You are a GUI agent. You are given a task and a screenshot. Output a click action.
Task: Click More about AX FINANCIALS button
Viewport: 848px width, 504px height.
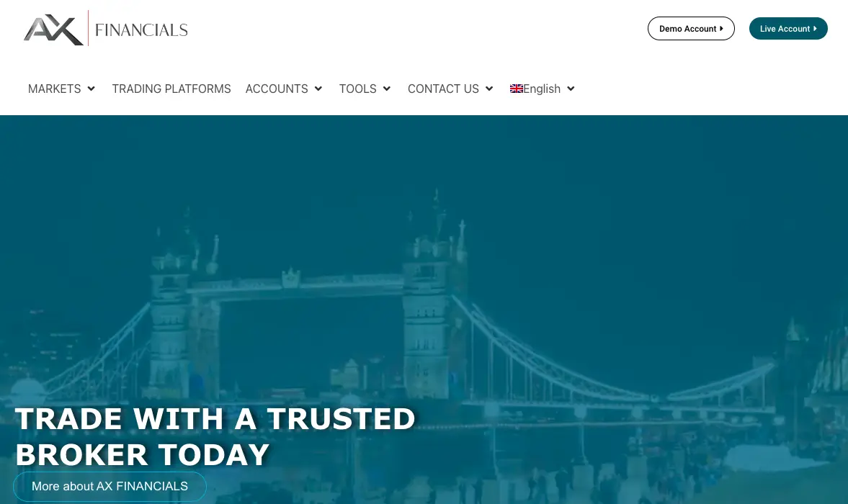(x=110, y=486)
